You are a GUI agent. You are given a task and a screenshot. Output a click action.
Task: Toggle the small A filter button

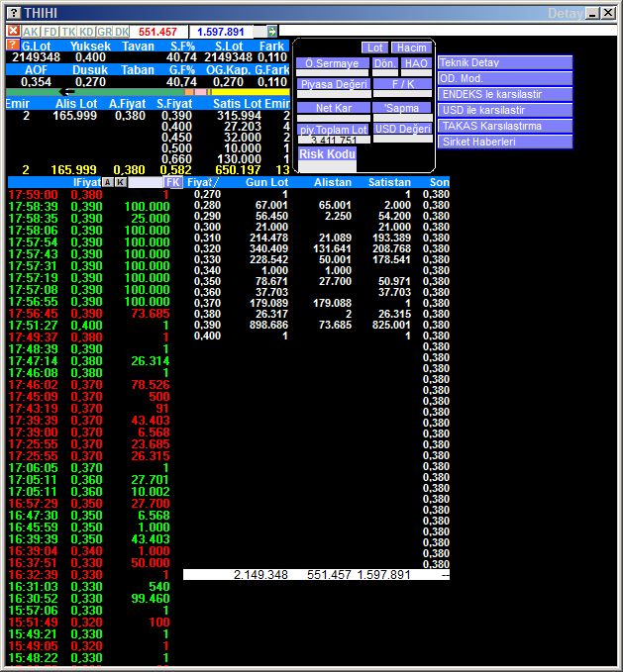click(108, 182)
